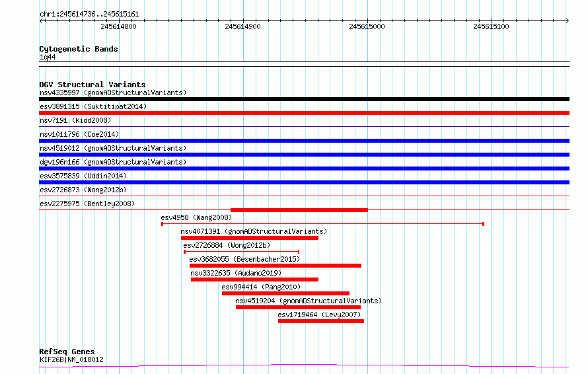The image size is (588, 374).
Task: Click ruler position 245615000
Action: tap(367, 26)
